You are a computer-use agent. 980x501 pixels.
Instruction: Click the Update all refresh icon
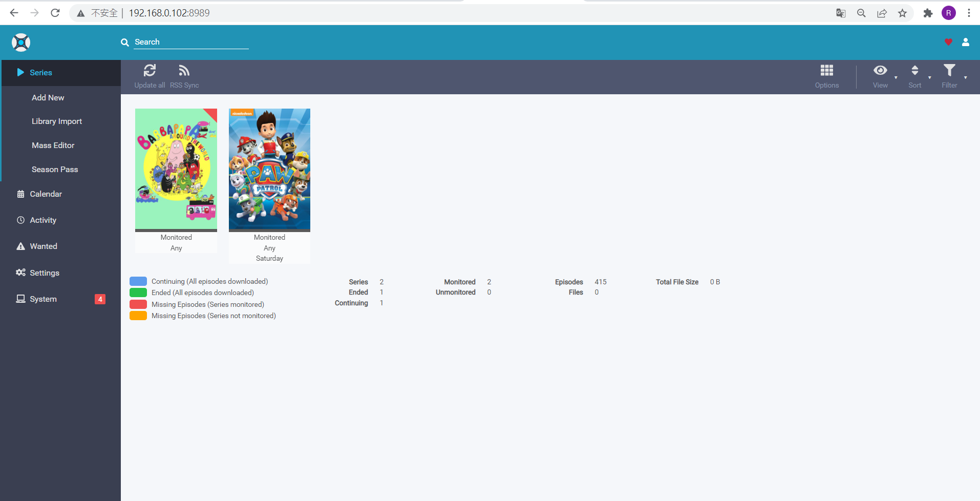[150, 71]
